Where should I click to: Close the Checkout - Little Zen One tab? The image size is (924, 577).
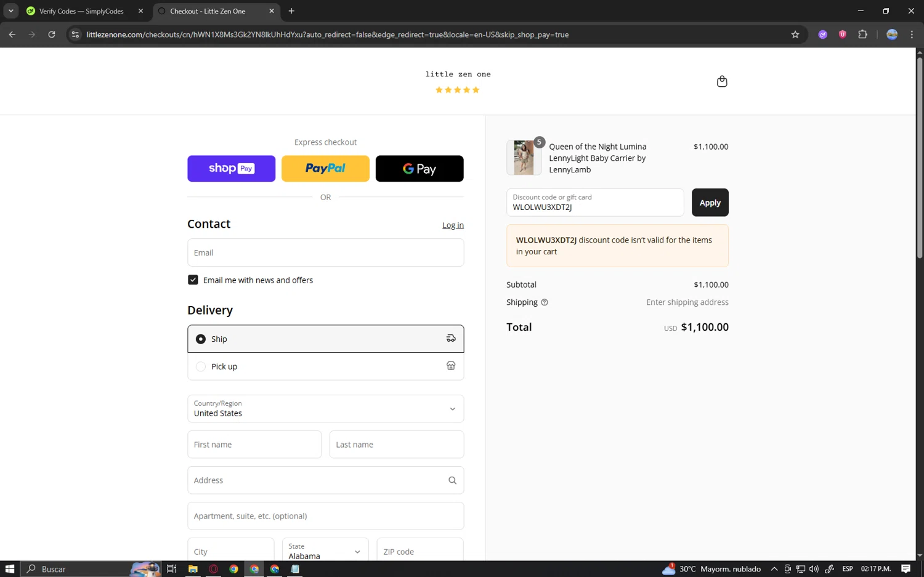click(x=272, y=11)
